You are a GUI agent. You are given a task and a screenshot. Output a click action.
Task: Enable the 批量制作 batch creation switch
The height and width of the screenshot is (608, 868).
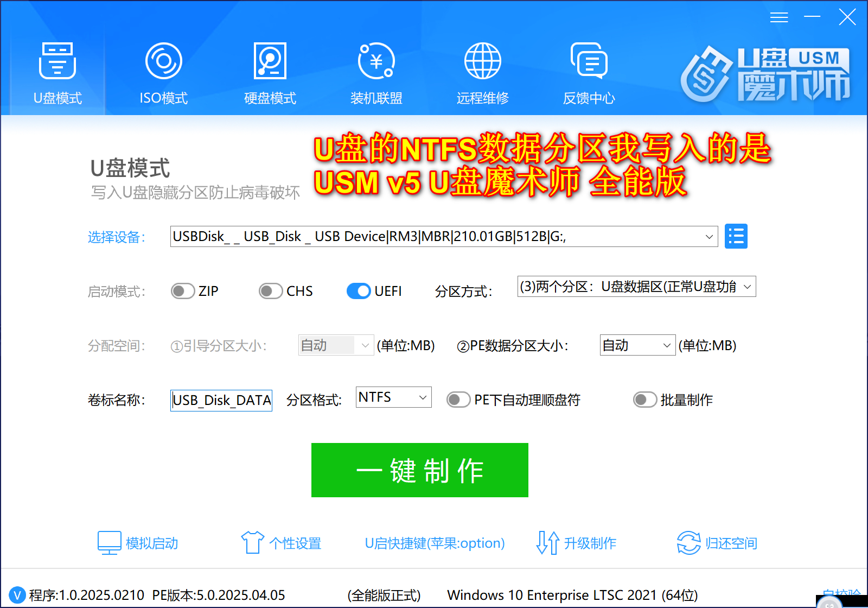point(645,400)
